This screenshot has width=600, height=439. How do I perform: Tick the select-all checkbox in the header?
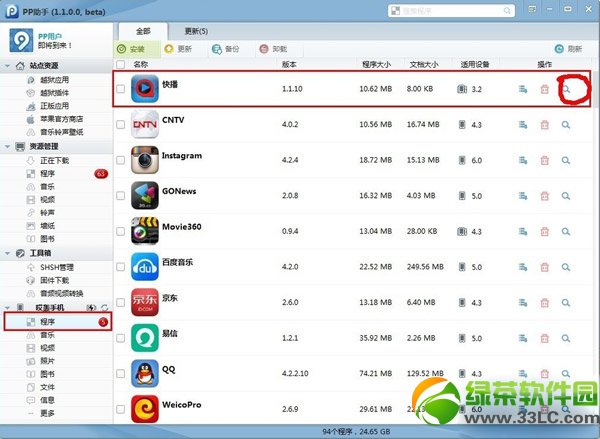coord(121,64)
